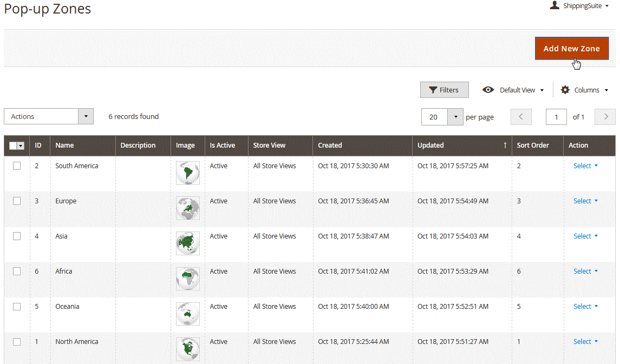
Task: Click the ShippingSuite user account icon
Action: (x=554, y=5)
